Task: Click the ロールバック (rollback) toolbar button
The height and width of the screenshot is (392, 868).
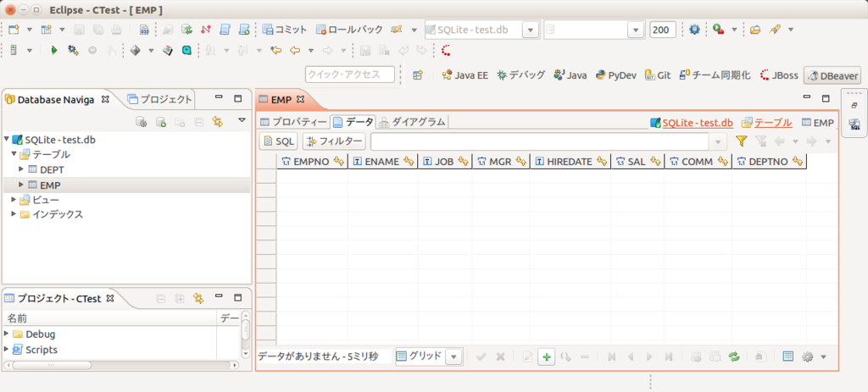Action: (x=348, y=30)
